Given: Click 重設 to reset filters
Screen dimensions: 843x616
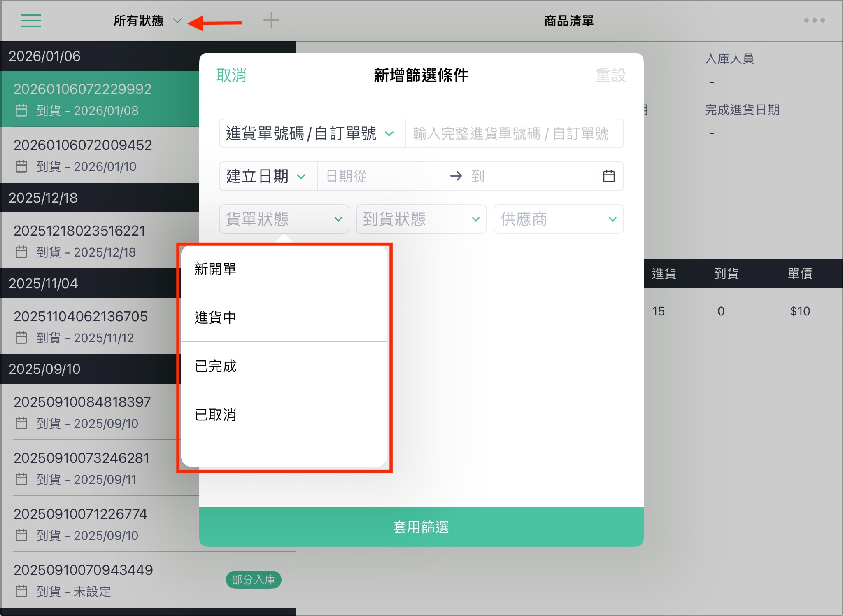Looking at the screenshot, I should [x=611, y=76].
